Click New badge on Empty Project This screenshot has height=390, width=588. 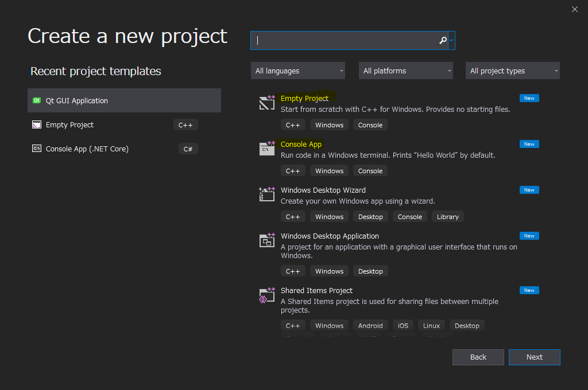529,98
